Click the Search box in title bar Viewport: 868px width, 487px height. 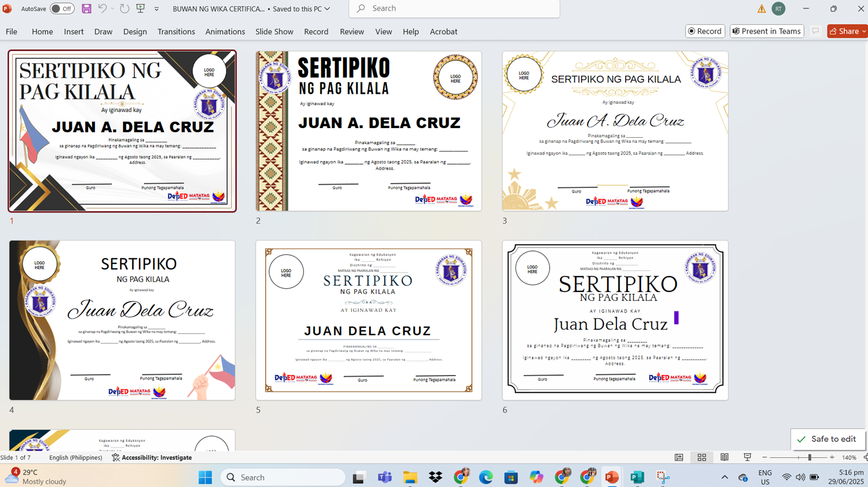(x=454, y=9)
